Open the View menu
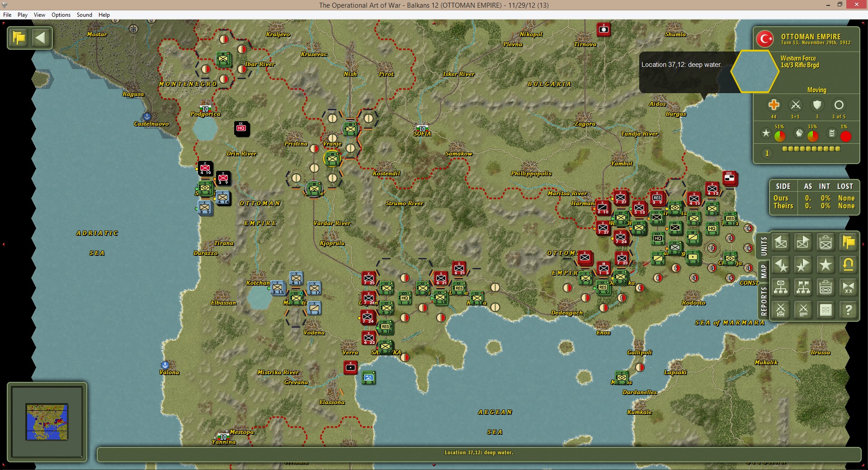 (39, 15)
